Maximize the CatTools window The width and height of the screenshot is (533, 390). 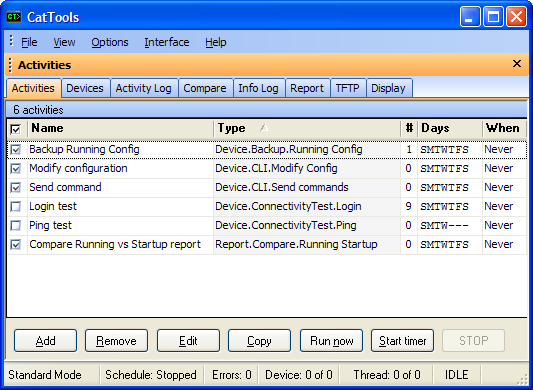493,17
